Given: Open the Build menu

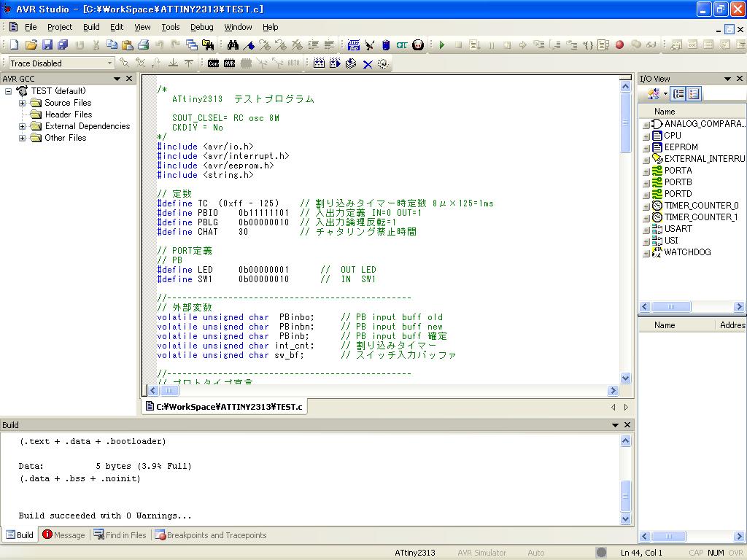Looking at the screenshot, I should point(91,27).
